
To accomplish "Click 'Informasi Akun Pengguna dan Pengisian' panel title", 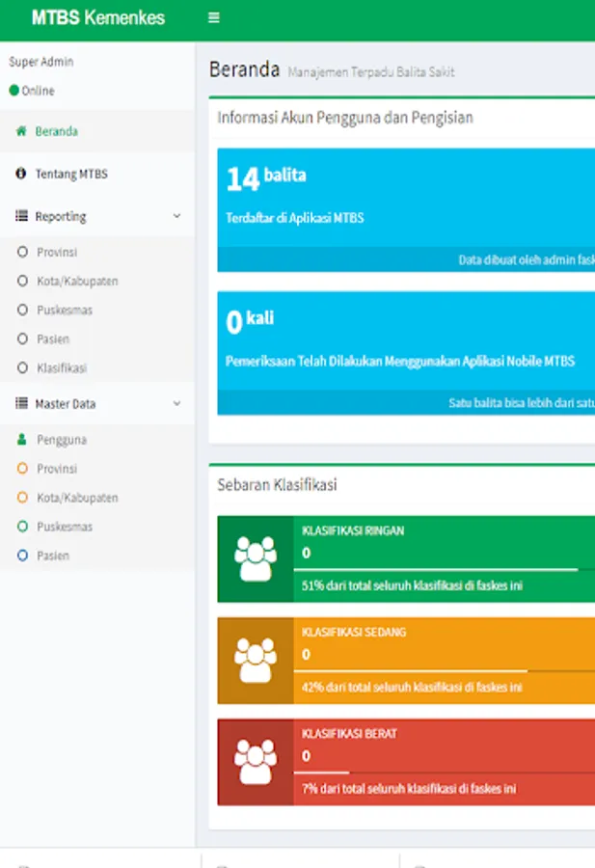I will click(x=345, y=118).
